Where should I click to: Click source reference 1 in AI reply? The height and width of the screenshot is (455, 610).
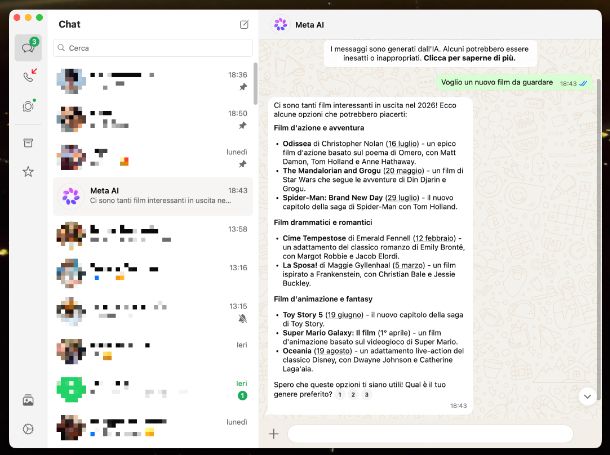[x=340, y=395]
